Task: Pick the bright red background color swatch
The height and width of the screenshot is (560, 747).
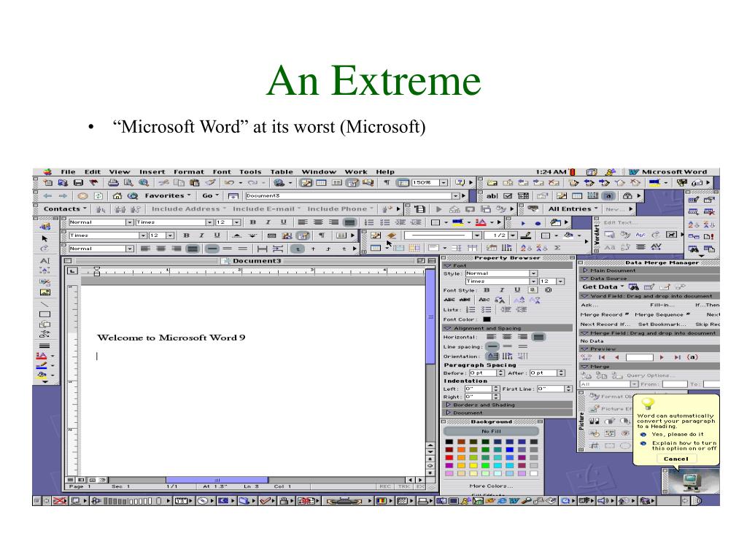Action: click(449, 458)
